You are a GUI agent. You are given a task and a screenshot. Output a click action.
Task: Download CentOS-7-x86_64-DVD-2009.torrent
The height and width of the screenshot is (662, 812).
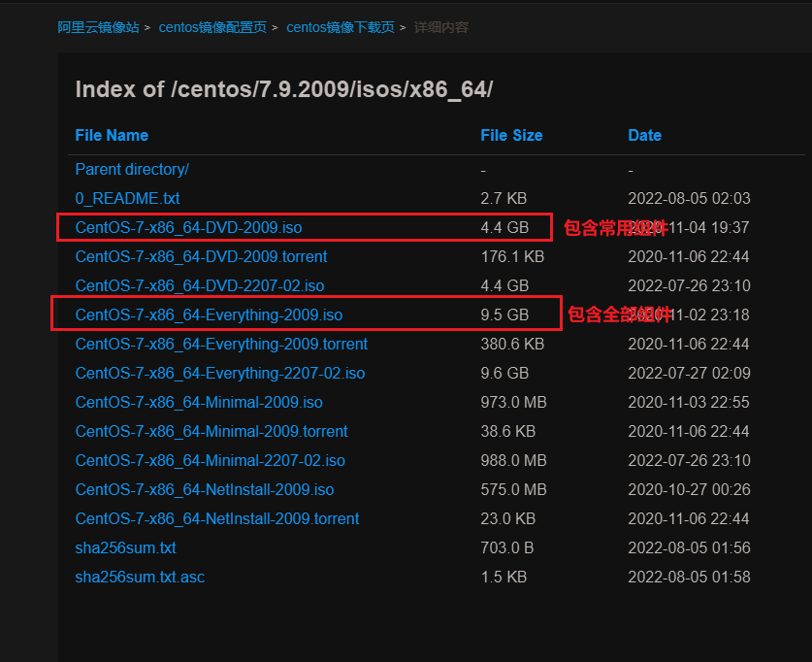pyautogui.click(x=202, y=256)
